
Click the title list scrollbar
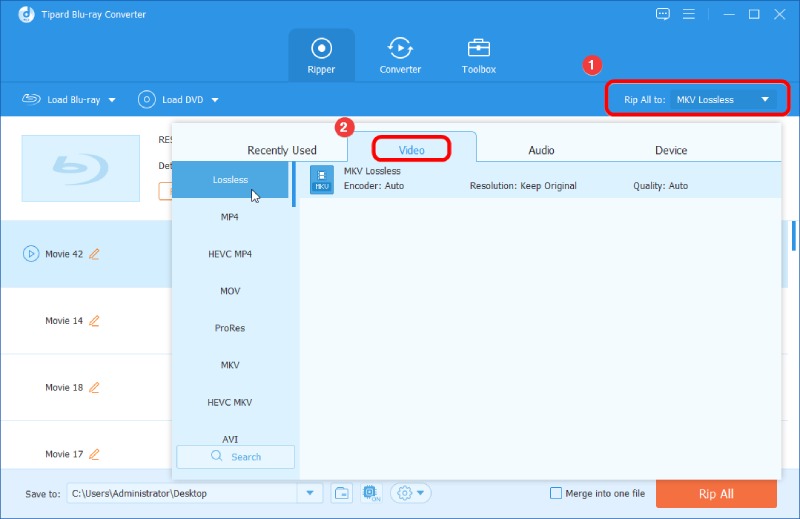tap(794, 236)
